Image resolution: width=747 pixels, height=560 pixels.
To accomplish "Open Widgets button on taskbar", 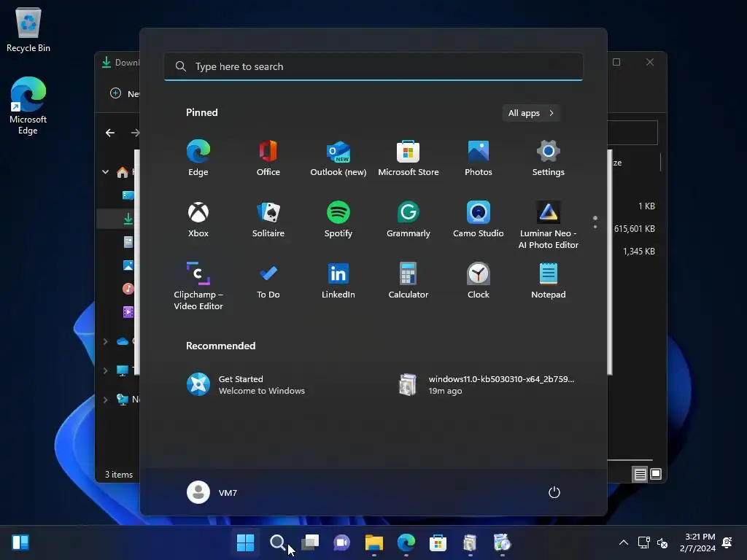I will [x=20, y=542].
